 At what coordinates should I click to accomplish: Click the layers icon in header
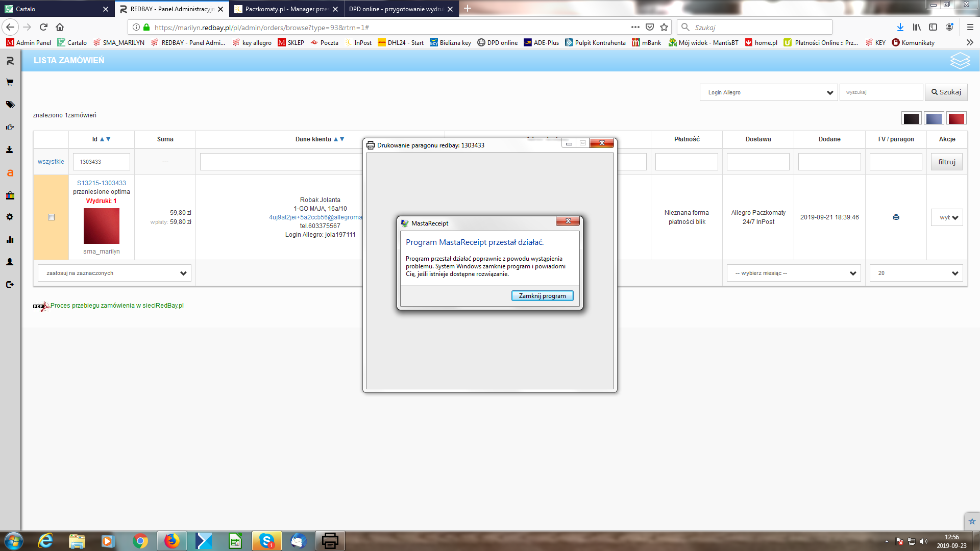click(960, 61)
